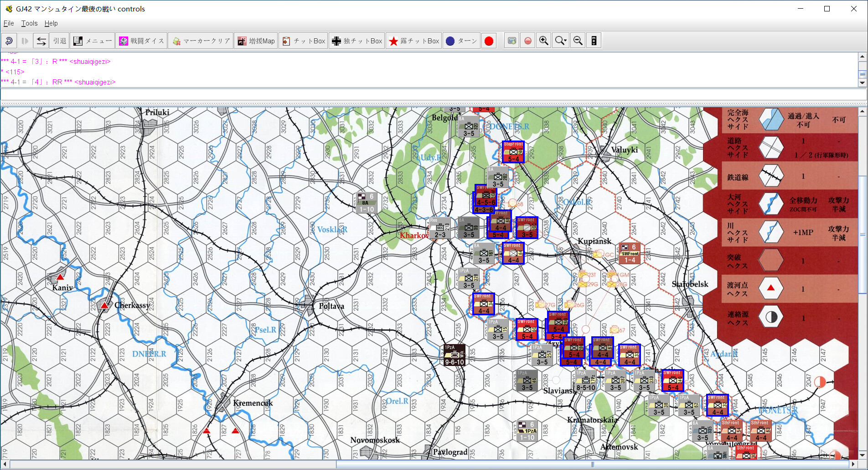Select the StepFront 5-4 counter
The height and width of the screenshot is (470, 868).
513,152
